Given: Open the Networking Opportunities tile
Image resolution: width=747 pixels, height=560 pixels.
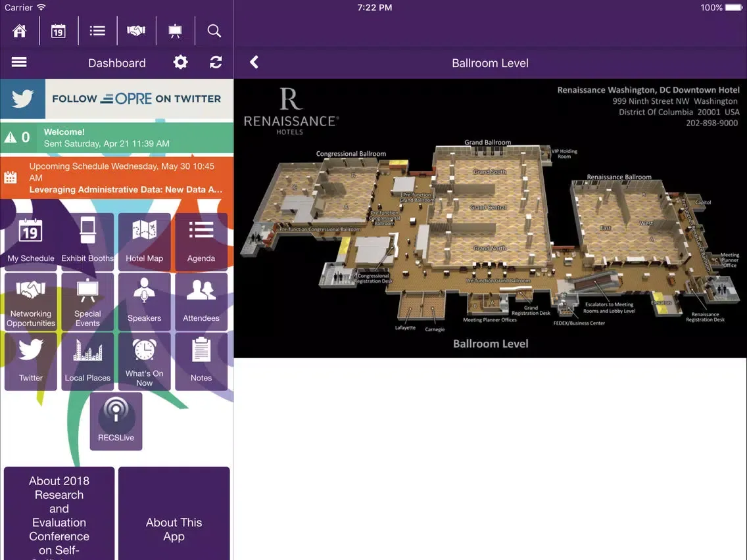Looking at the screenshot, I should pos(31,302).
